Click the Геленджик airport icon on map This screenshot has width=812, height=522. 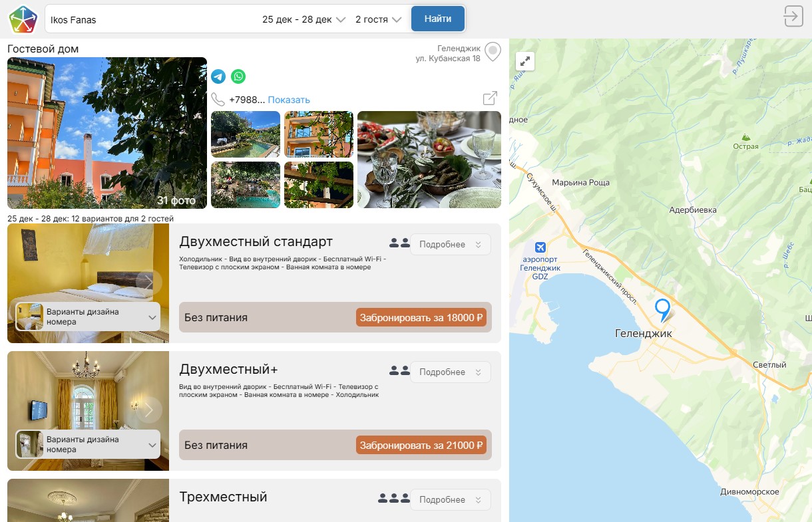point(540,247)
